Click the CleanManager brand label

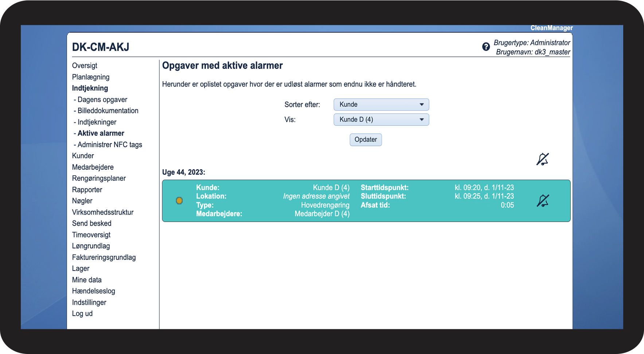551,28
